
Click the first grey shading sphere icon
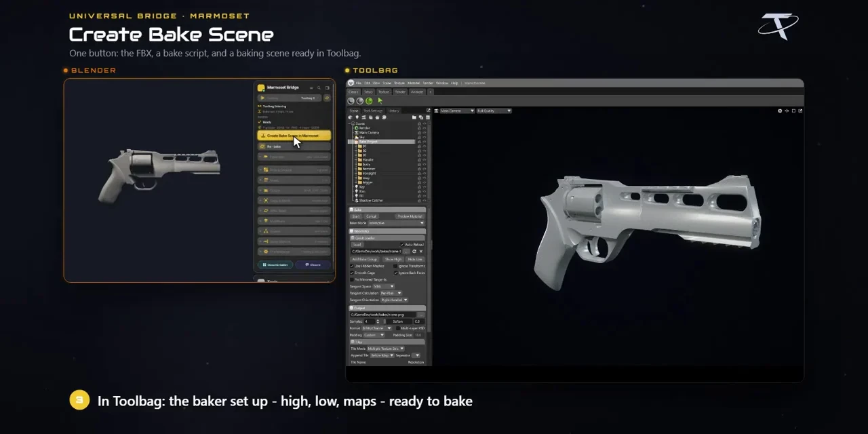tap(351, 101)
